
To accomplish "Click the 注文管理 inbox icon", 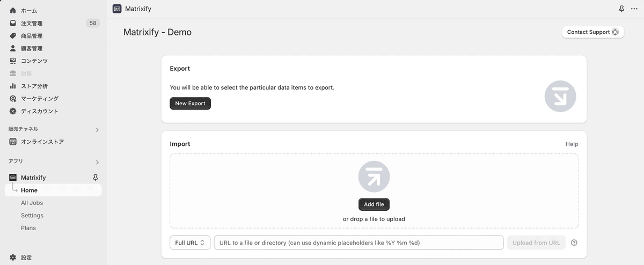I will [13, 23].
